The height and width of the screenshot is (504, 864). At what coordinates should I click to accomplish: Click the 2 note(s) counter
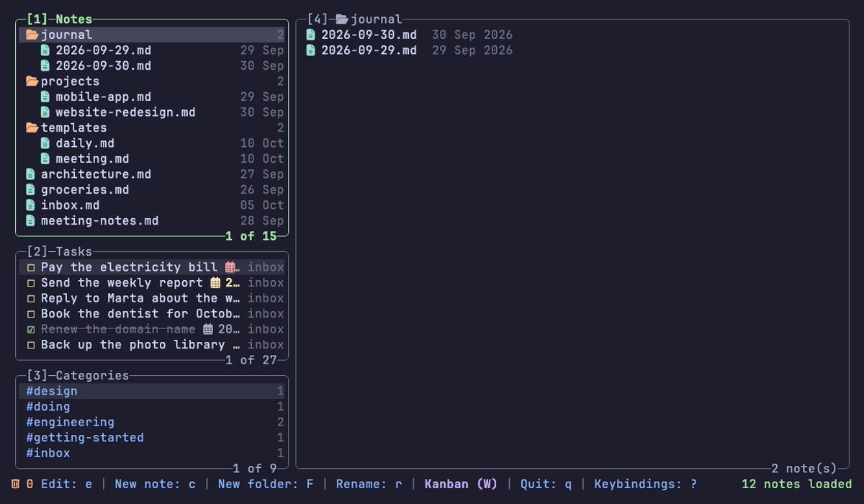click(x=804, y=468)
